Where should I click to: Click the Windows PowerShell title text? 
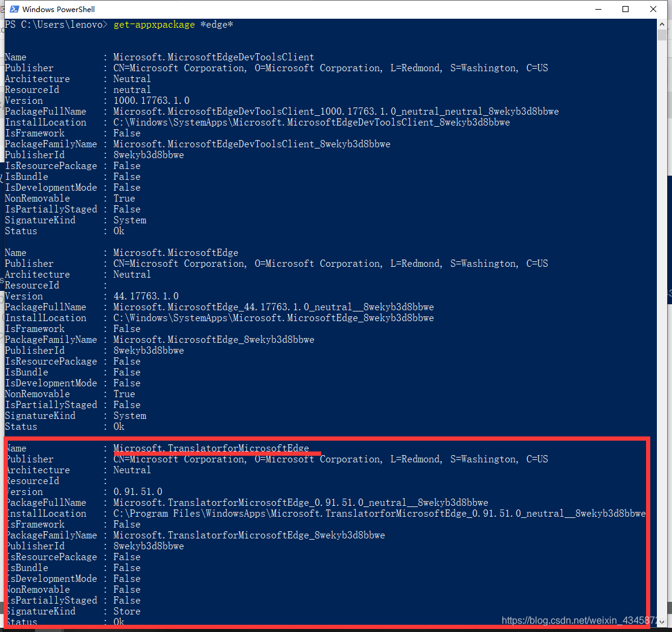pyautogui.click(x=59, y=9)
